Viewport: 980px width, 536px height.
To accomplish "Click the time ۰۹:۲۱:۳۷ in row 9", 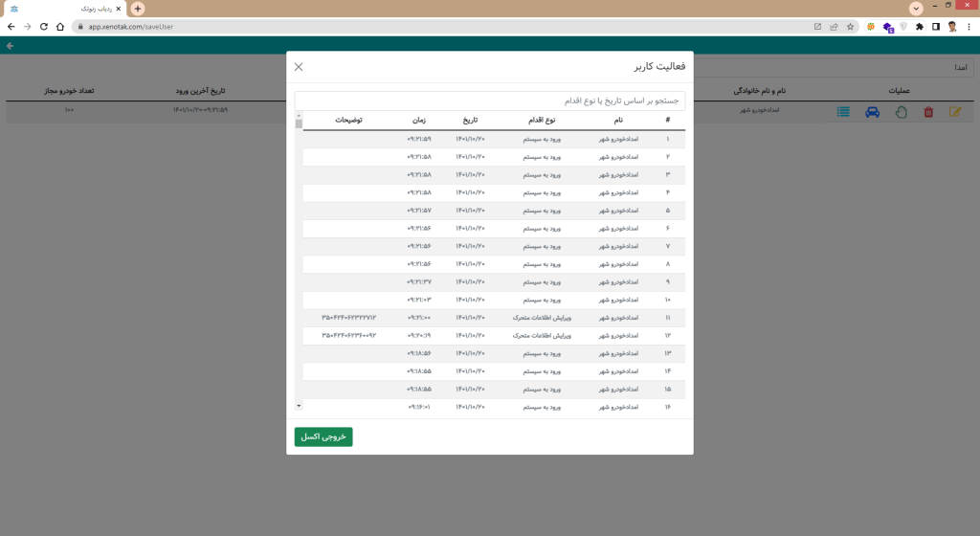I will point(419,281).
